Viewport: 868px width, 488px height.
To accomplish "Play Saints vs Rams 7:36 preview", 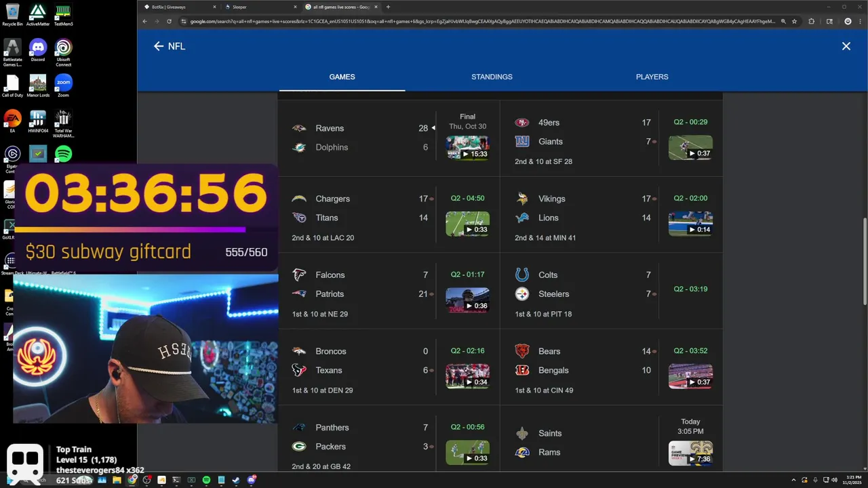I will point(690,453).
